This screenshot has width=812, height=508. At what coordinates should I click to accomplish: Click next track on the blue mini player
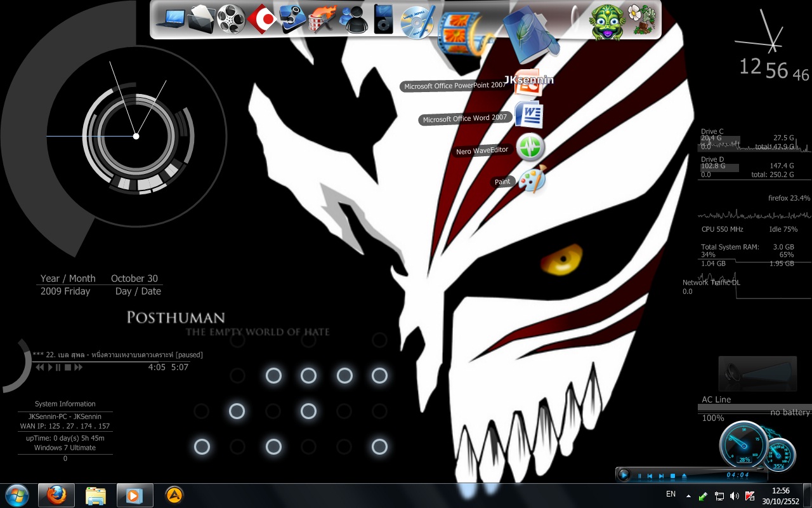click(661, 476)
